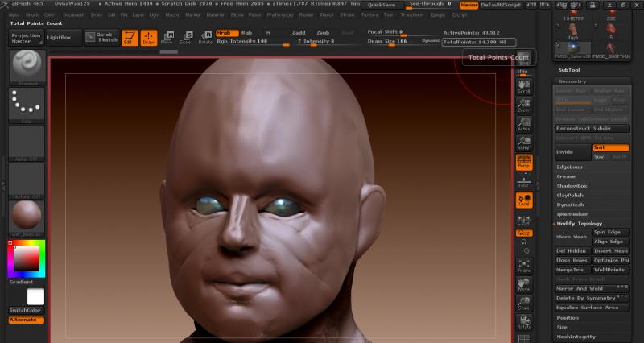644x343 pixels.
Task: Expand the DynaMesh section
Action: pyautogui.click(x=570, y=205)
